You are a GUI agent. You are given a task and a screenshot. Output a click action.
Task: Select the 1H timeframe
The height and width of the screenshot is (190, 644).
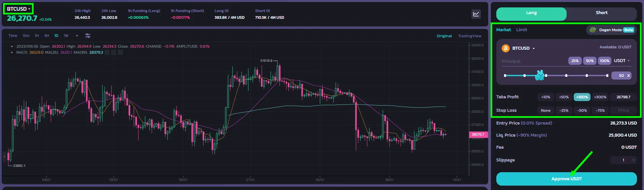pyautogui.click(x=37, y=36)
